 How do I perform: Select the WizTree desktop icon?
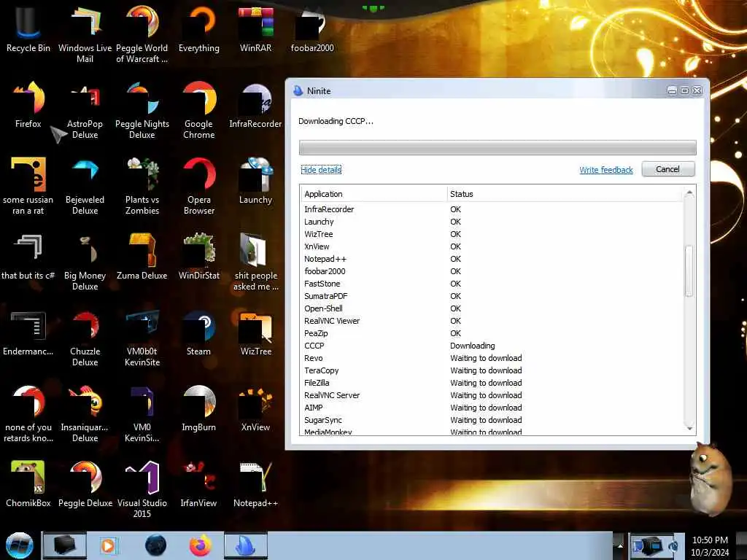point(256,332)
